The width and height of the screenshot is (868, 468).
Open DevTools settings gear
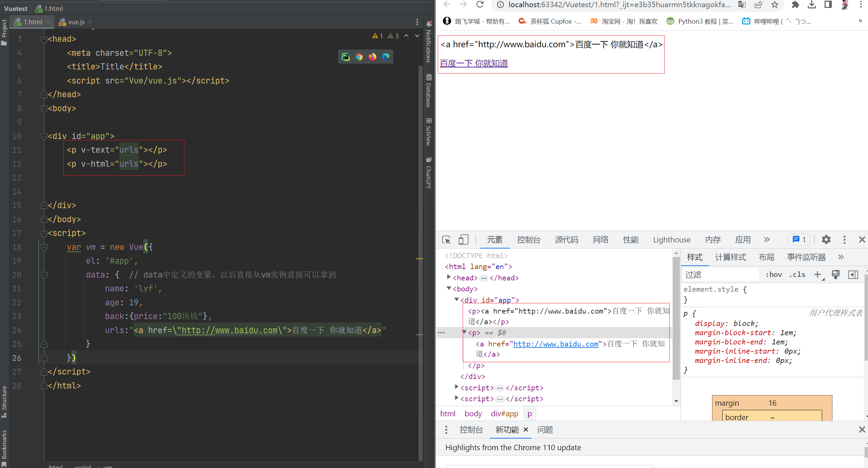[x=826, y=240]
